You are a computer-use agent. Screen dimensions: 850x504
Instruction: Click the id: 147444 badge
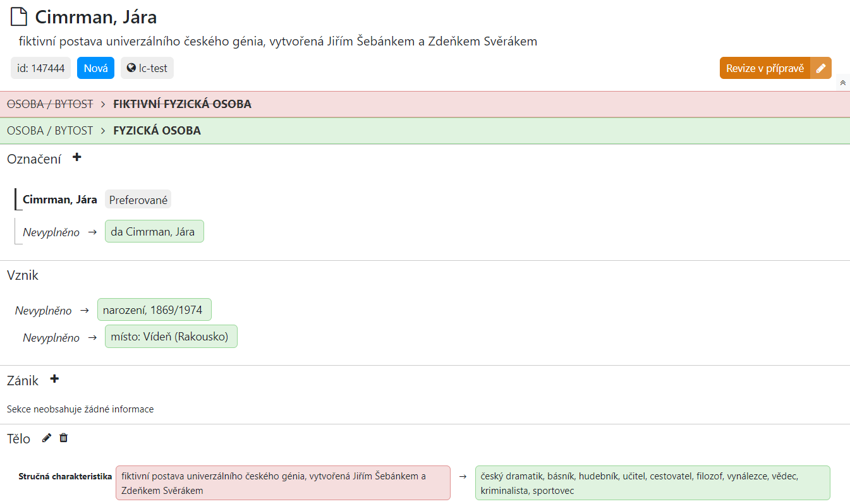click(x=40, y=68)
